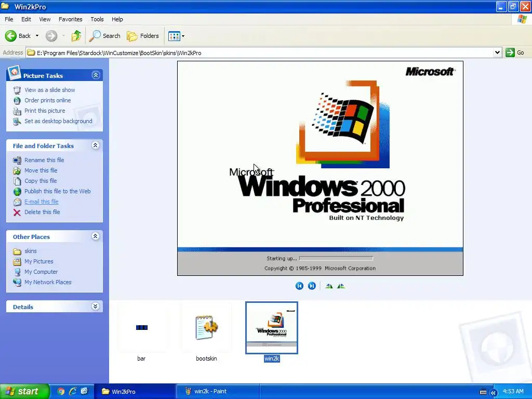
Task: Open the Edit menu
Action: pyautogui.click(x=26, y=19)
